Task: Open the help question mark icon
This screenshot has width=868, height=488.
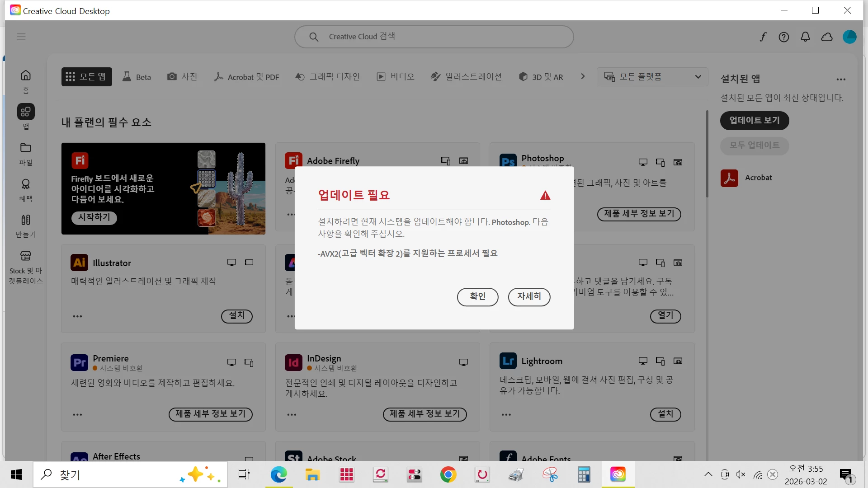Action: tap(784, 37)
